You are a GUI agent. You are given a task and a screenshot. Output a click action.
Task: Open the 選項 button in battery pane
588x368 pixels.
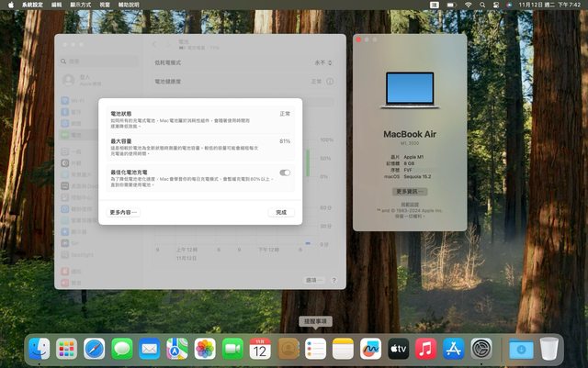(313, 280)
